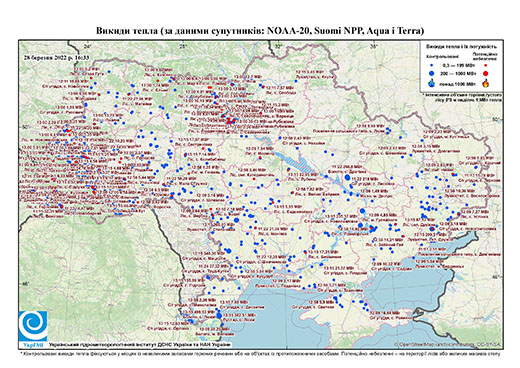Click the 28 березня 2022 date stamp

[x=56, y=57]
